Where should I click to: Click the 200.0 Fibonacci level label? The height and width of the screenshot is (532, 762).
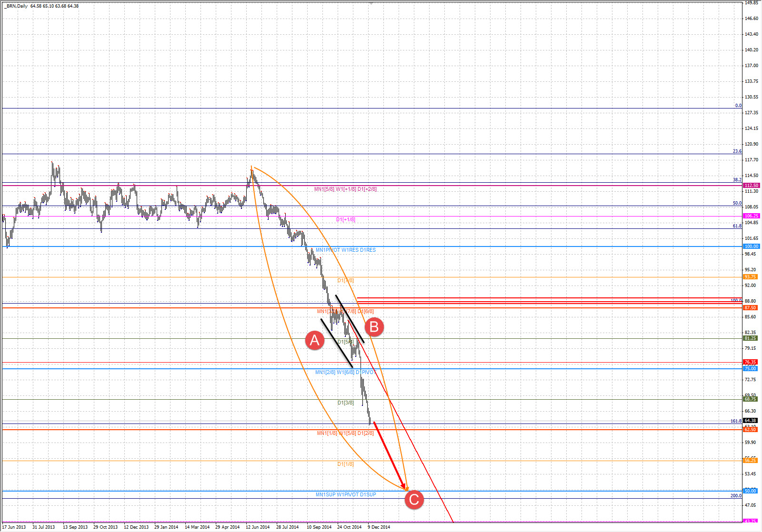tap(736, 495)
